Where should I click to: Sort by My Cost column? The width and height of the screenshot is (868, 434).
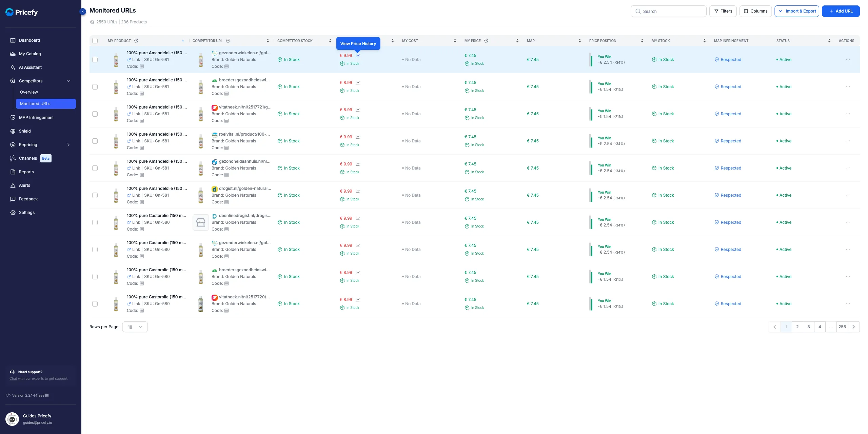pos(455,41)
